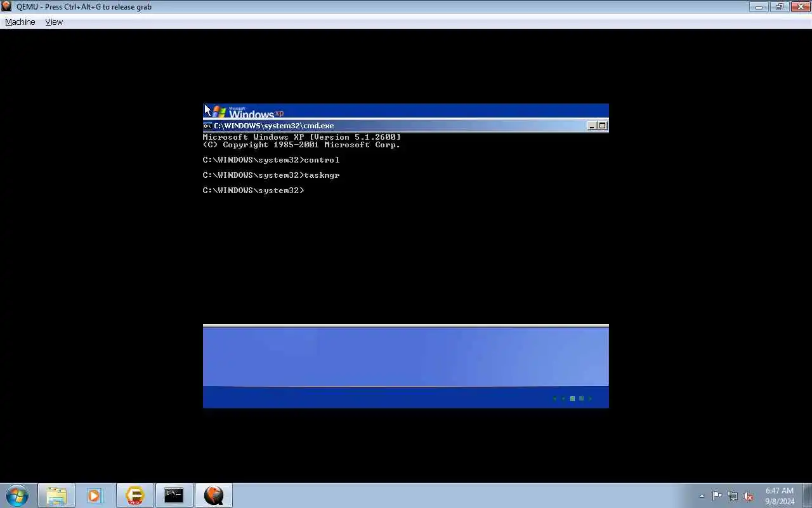Open the Machine menu in QEMU

(20, 22)
